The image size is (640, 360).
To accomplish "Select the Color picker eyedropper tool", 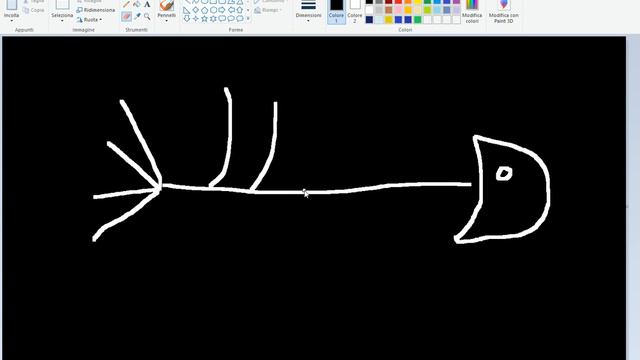I will click(x=138, y=16).
